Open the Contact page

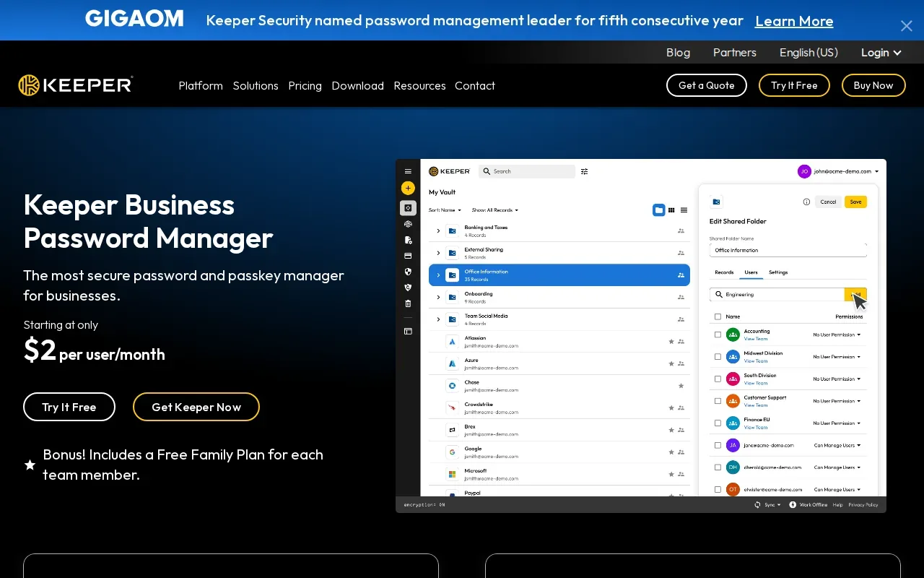click(x=475, y=85)
